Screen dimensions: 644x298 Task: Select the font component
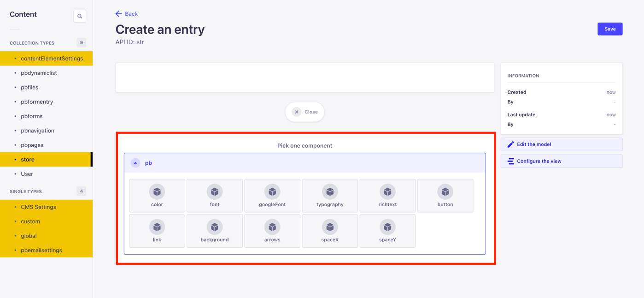[x=214, y=195]
